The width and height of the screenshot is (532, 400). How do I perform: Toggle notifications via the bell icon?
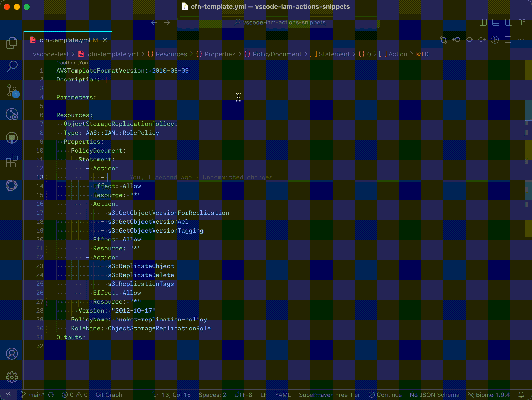coord(522,394)
